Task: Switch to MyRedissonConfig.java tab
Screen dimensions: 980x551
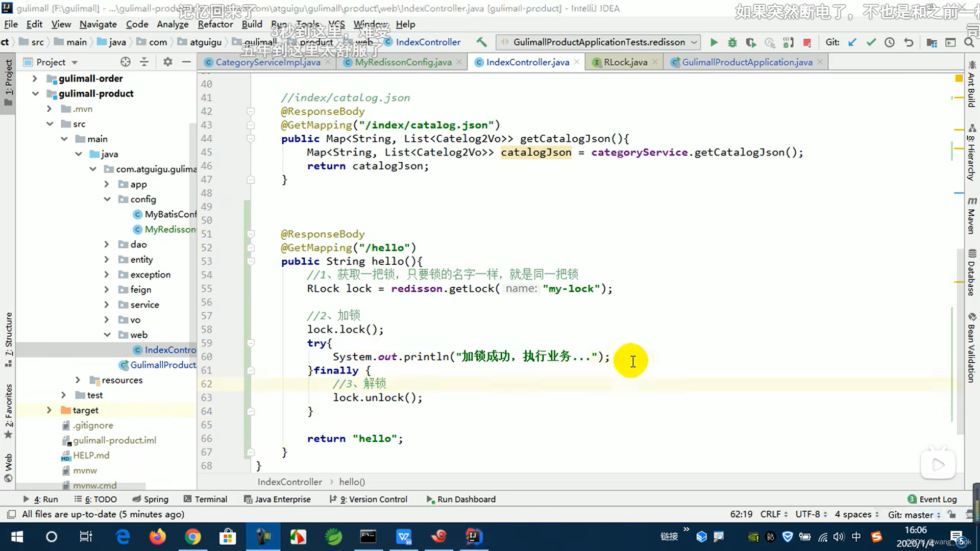Action: pos(403,62)
